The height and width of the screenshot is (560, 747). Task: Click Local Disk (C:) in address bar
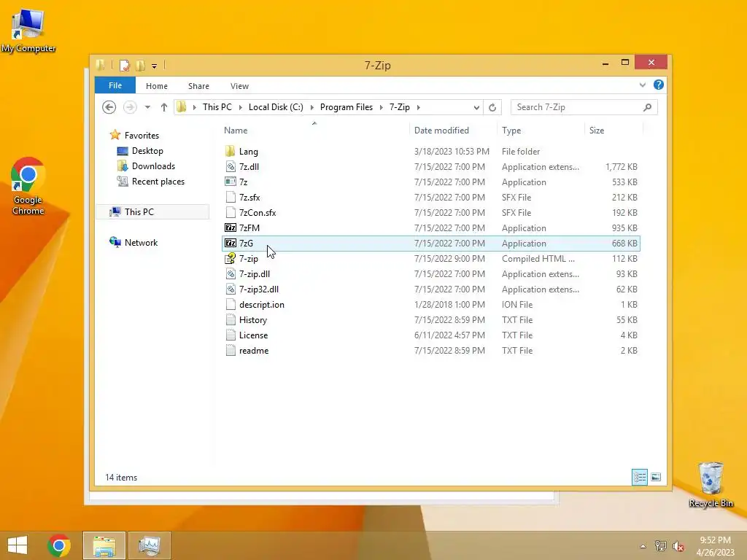(276, 107)
